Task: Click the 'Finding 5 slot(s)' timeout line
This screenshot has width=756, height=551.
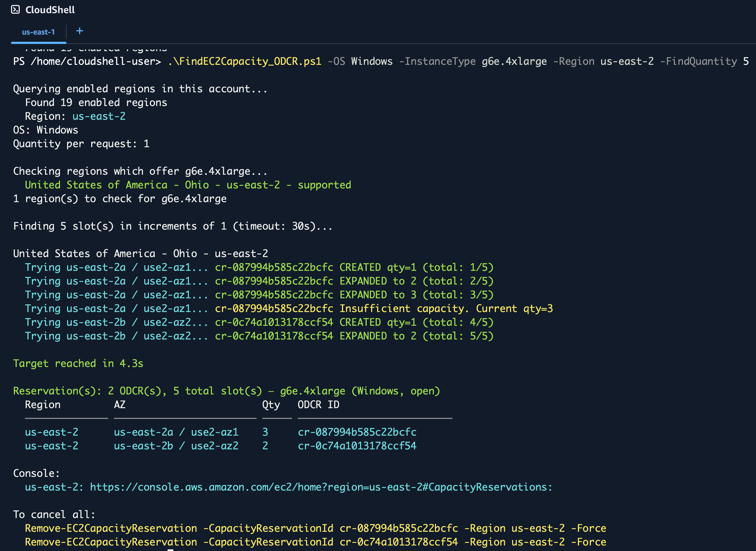Action: [173, 226]
